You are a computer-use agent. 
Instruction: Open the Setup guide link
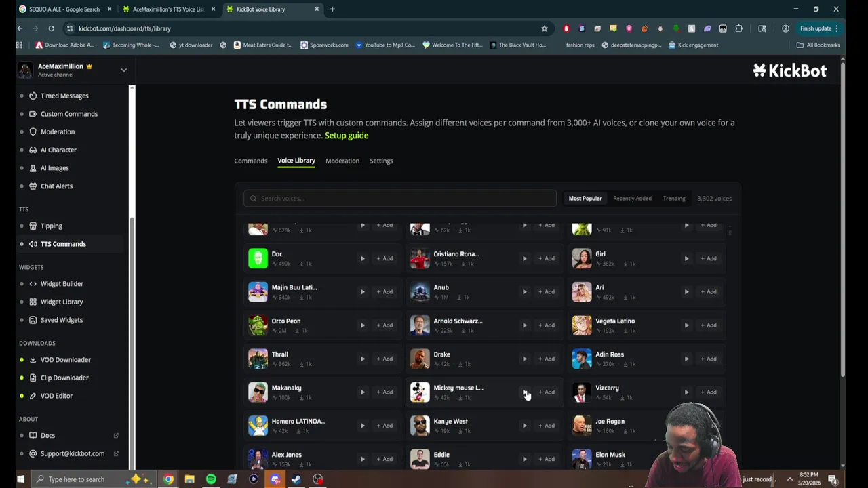347,136
